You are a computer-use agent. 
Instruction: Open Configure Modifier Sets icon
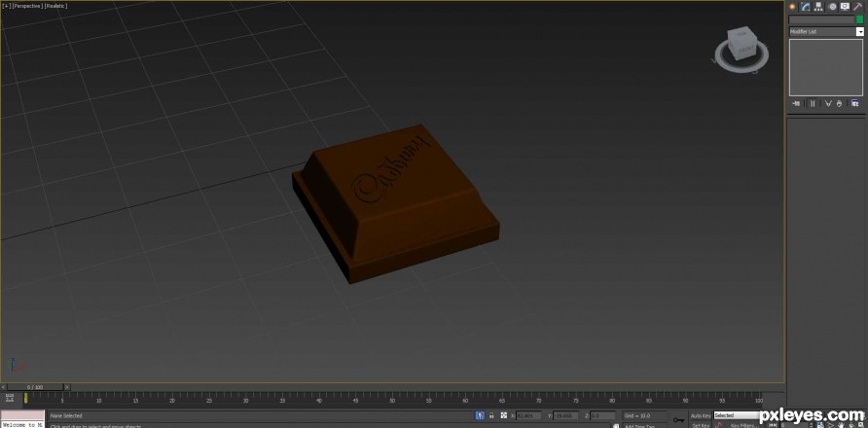pyautogui.click(x=855, y=103)
